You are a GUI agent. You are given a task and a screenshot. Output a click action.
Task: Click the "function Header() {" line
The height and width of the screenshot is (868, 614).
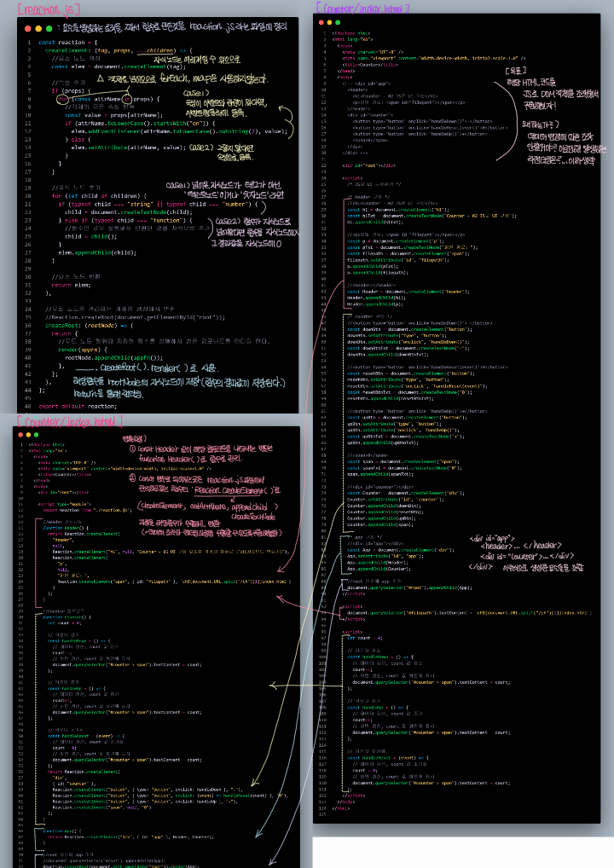coord(66,528)
